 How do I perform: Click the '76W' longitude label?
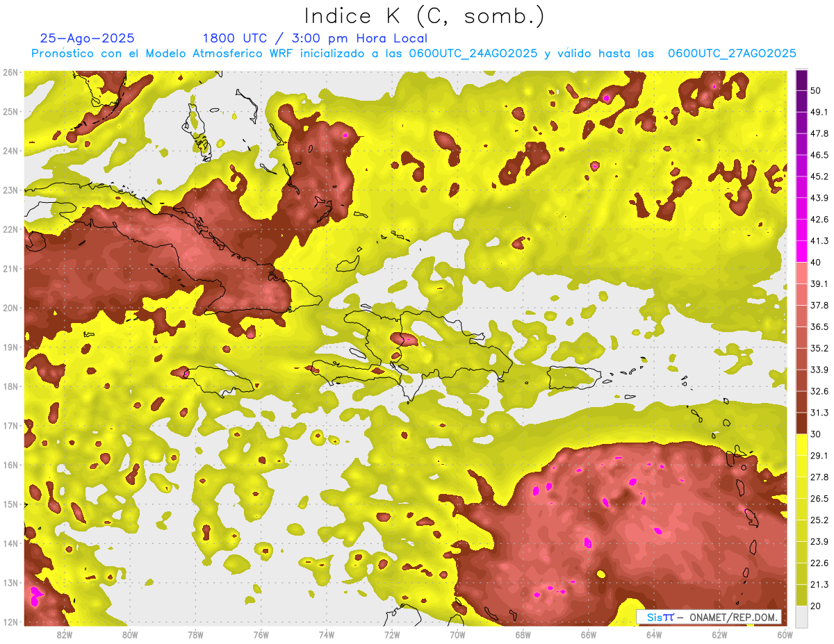tap(261, 634)
